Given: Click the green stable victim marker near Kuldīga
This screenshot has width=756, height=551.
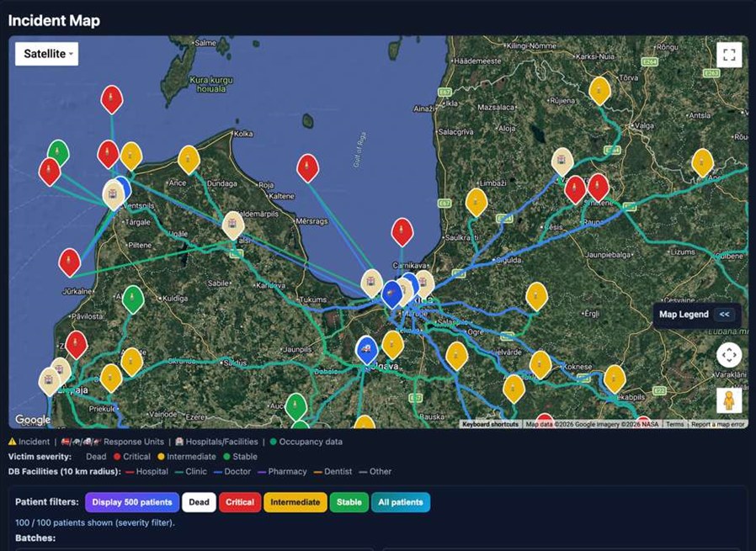Looking at the screenshot, I should pyautogui.click(x=132, y=299).
